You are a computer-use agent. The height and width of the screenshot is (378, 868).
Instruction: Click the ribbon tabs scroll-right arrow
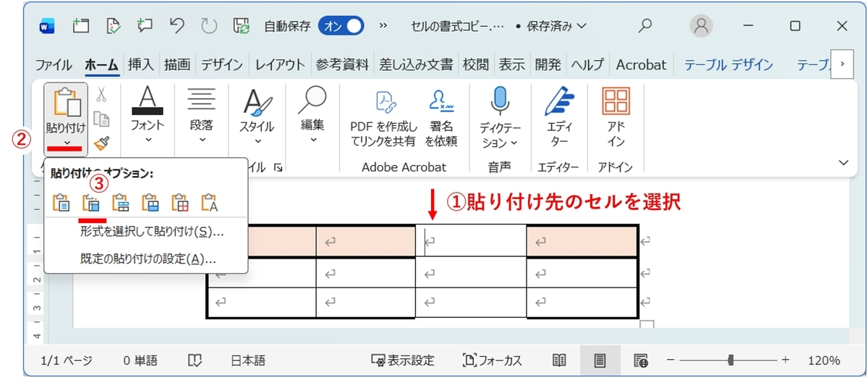pyautogui.click(x=841, y=64)
